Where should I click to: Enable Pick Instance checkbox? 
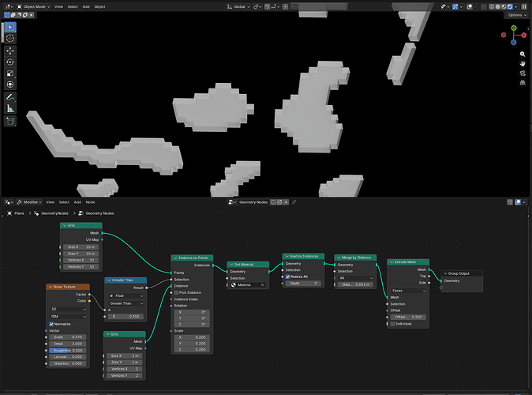tap(176, 292)
